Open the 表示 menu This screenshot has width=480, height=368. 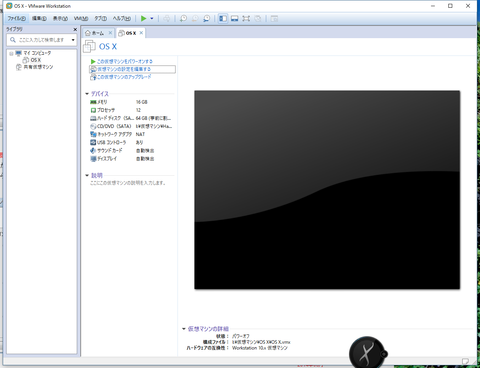pos(60,18)
